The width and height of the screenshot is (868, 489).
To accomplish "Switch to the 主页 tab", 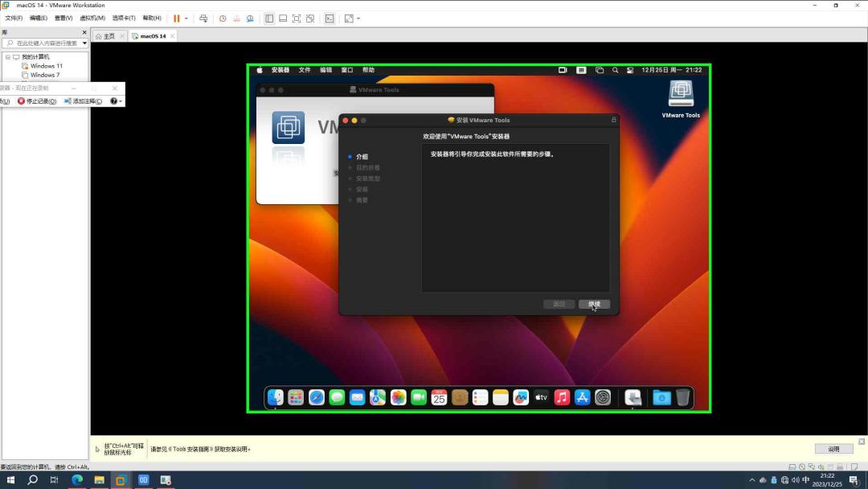I will pos(107,35).
